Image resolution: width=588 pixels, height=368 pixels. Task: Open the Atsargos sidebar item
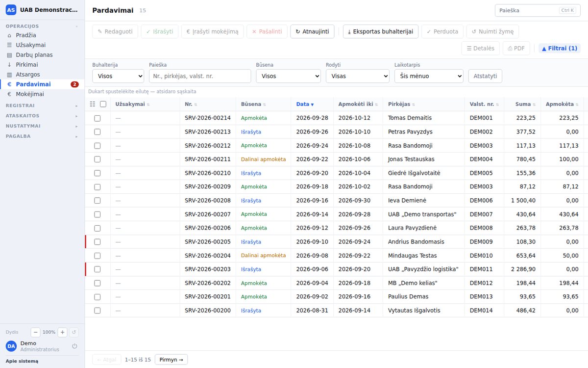pyautogui.click(x=42, y=75)
